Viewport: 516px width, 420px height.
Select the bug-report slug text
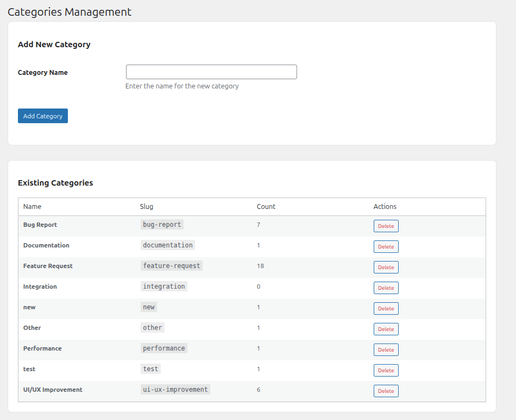tap(162, 225)
